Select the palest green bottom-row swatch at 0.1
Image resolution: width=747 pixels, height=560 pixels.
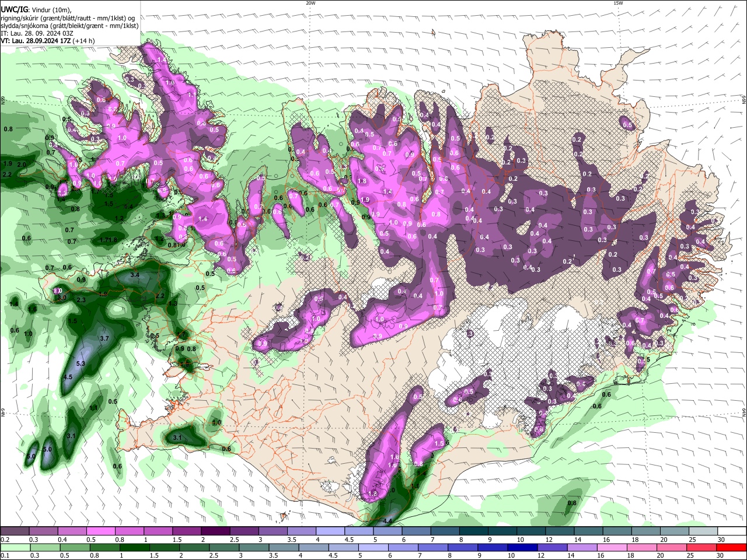coord(15,547)
